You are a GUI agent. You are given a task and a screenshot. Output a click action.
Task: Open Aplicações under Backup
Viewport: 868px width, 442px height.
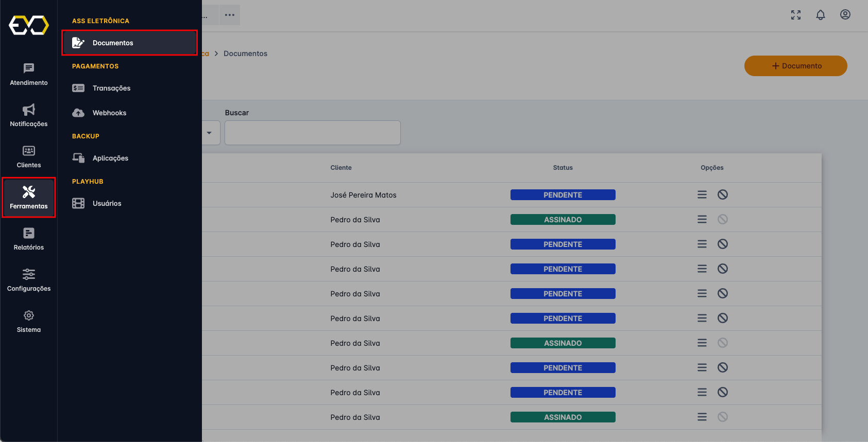110,158
